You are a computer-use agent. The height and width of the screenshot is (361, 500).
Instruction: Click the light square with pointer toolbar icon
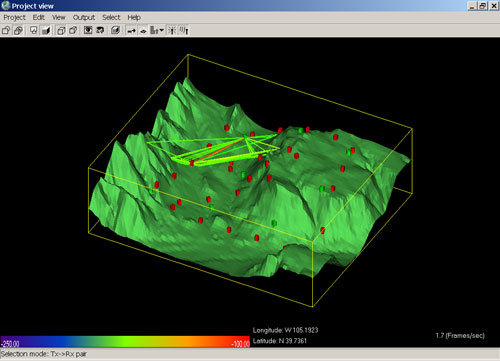(x=33, y=30)
